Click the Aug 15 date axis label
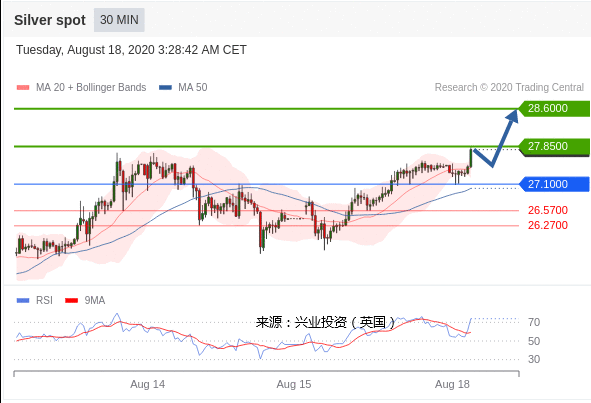Viewport: 591px width, 403px height. (x=294, y=384)
